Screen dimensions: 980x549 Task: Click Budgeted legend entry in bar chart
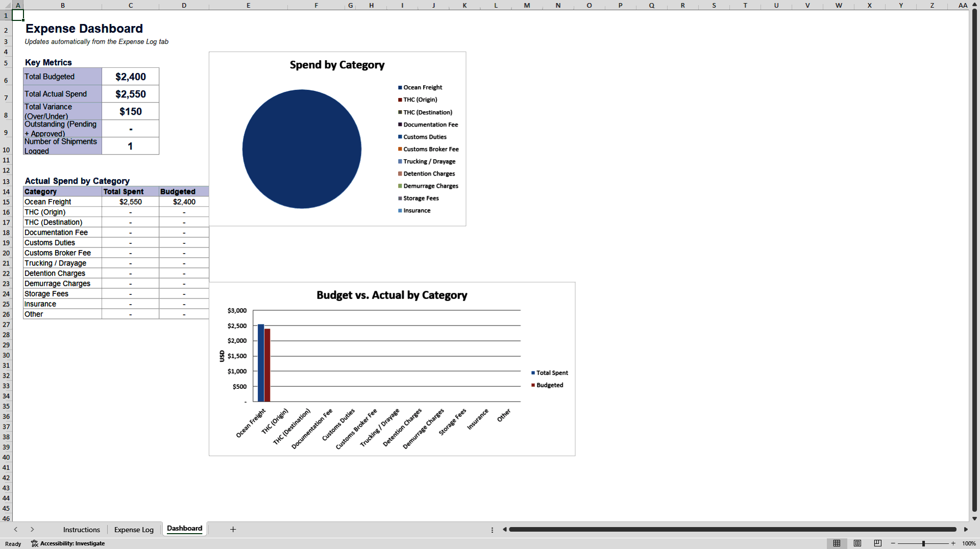547,385
